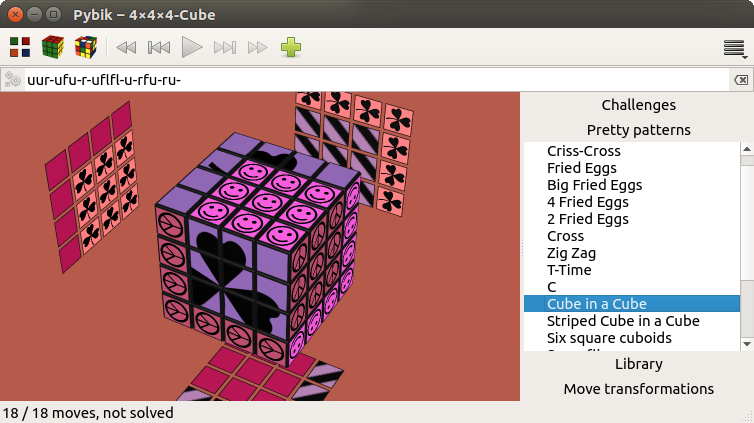The image size is (754, 423).
Task: Click the gears icon beside the move field
Action: tap(13, 80)
